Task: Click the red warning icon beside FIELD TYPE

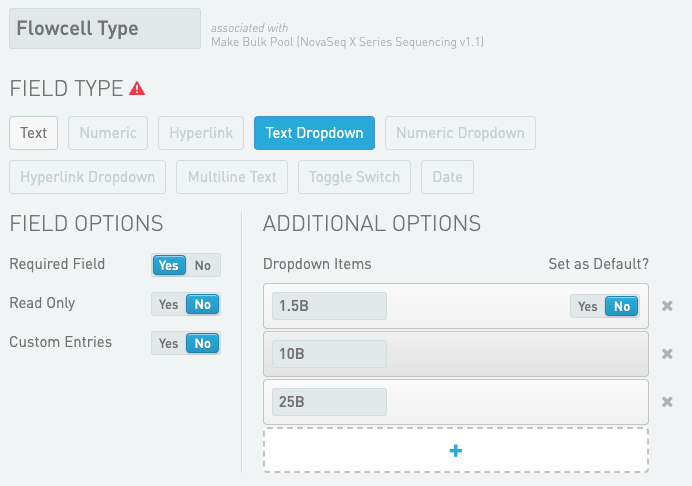Action: 137,89
